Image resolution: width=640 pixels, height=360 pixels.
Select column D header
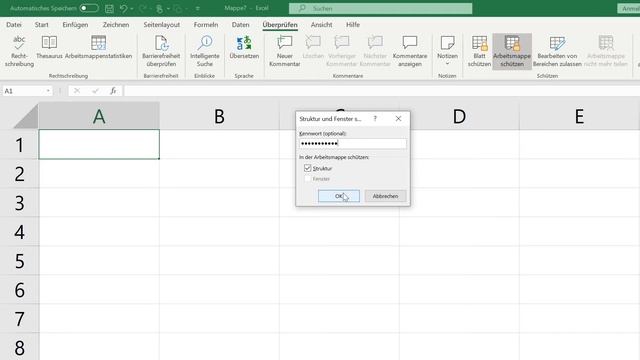click(459, 116)
